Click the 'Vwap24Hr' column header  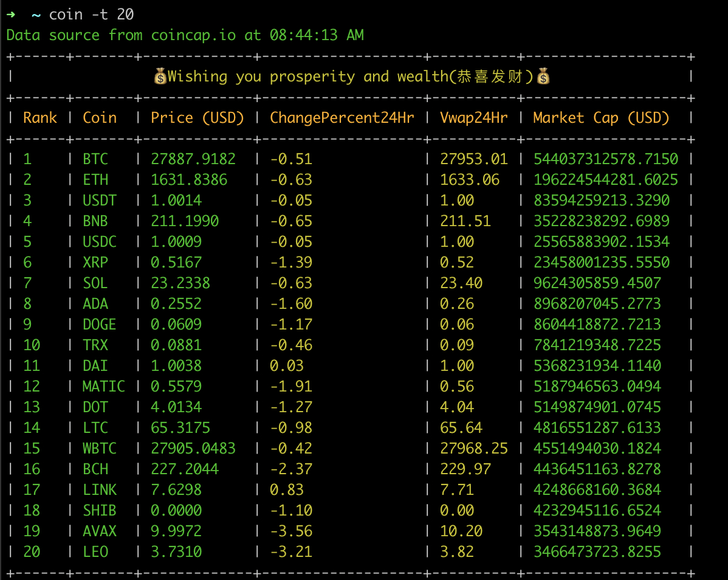coord(473,118)
